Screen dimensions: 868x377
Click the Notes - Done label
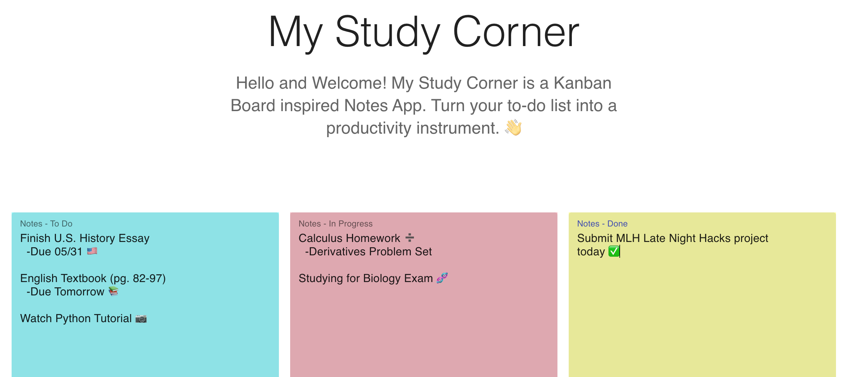pyautogui.click(x=602, y=224)
